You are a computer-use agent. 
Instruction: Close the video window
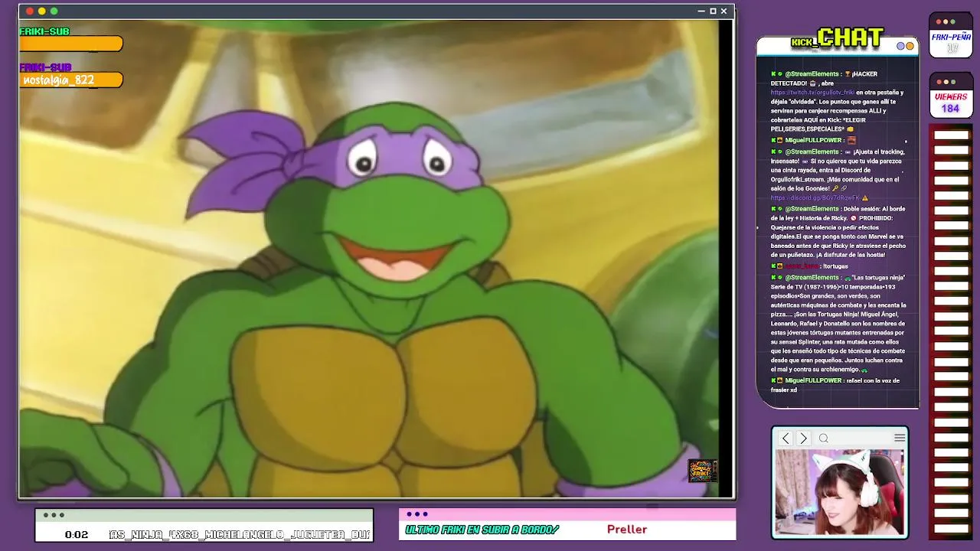click(x=724, y=11)
